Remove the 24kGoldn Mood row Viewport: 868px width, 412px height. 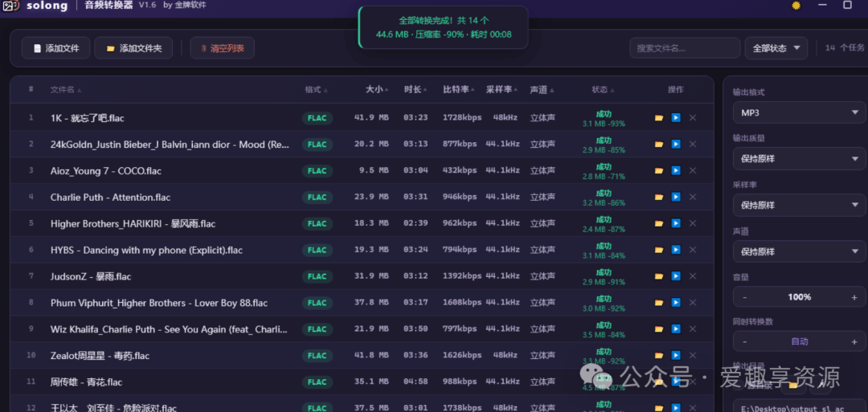click(693, 145)
